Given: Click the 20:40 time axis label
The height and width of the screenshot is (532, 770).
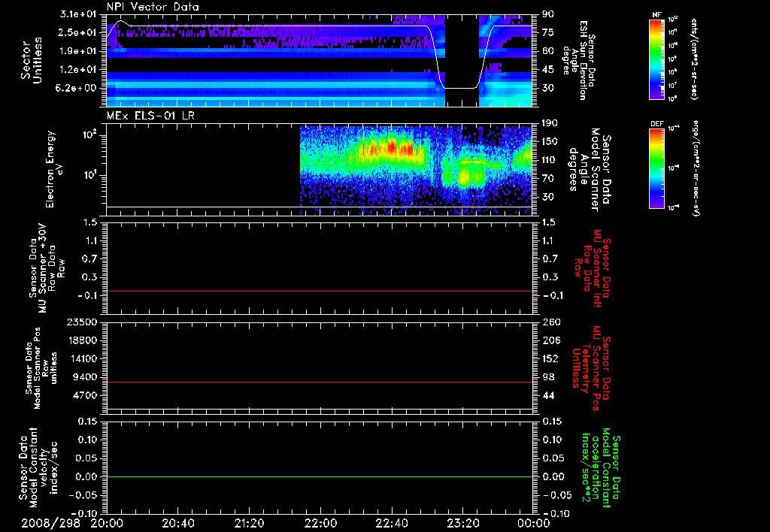Looking at the screenshot, I should [178, 523].
